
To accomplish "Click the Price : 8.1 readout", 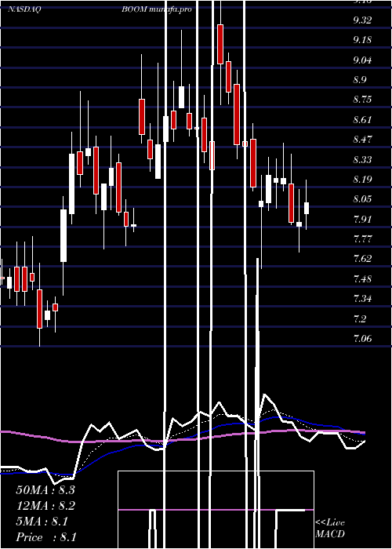I will pos(45,537).
